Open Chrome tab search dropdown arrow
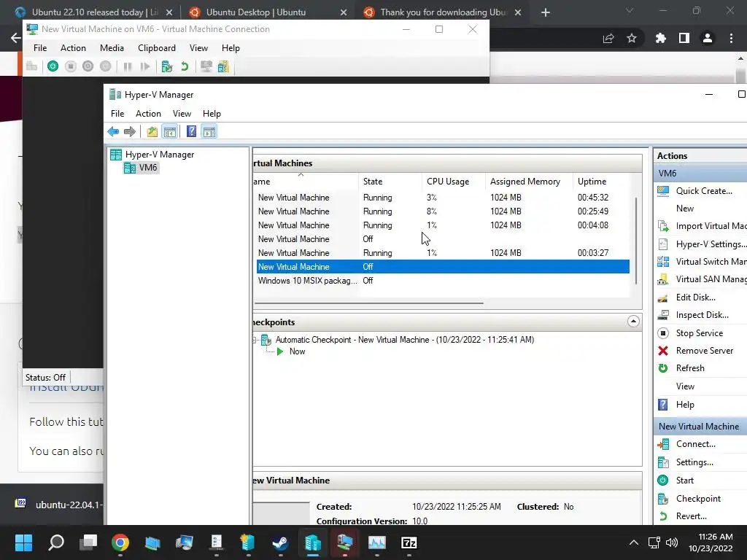Image resolution: width=747 pixels, height=560 pixels. (630, 10)
